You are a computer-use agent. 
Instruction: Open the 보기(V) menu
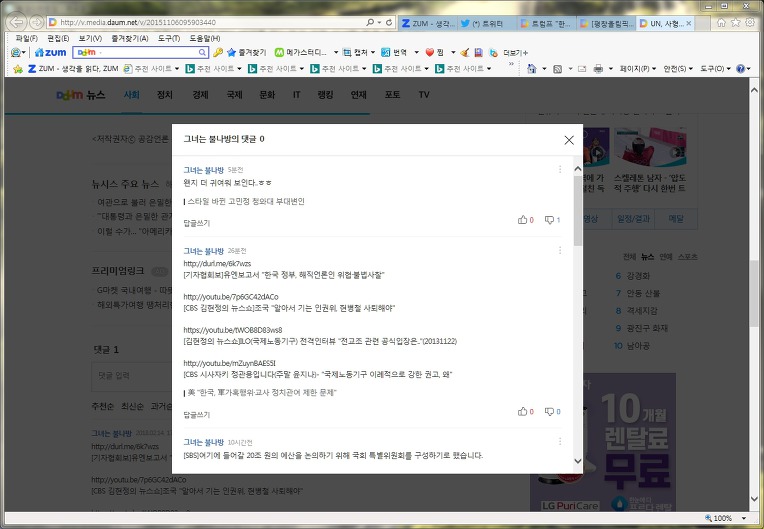pos(90,38)
